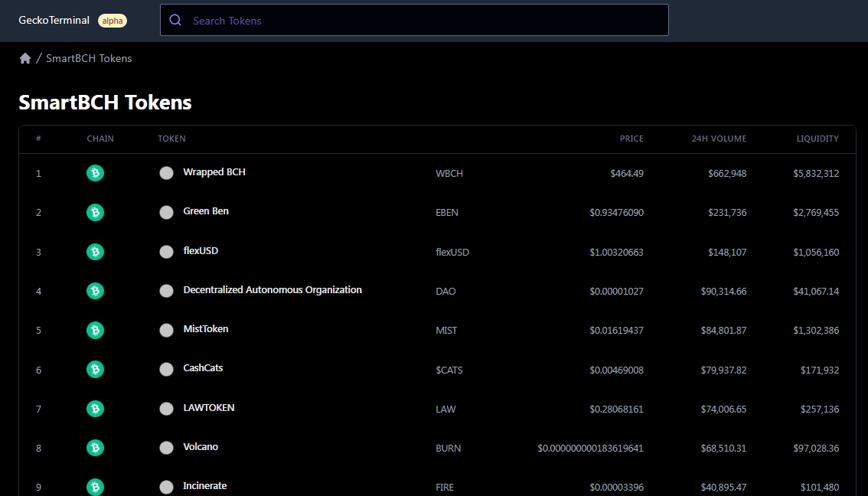Click the alpha badge

(113, 21)
